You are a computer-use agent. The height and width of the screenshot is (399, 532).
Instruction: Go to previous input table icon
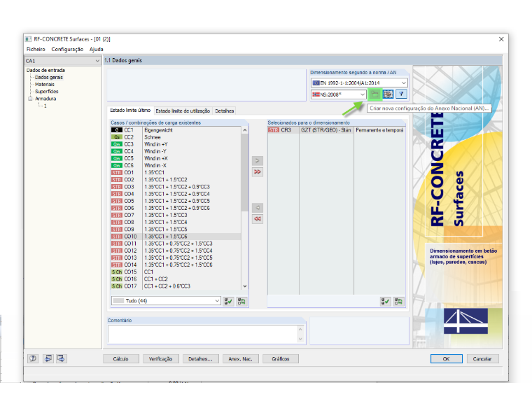coord(48,358)
